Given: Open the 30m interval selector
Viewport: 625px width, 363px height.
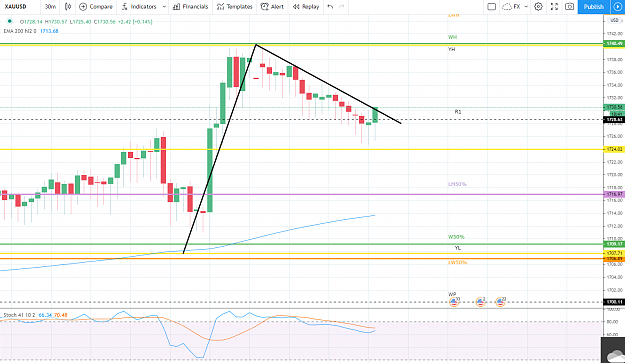Looking at the screenshot, I should (x=50, y=7).
